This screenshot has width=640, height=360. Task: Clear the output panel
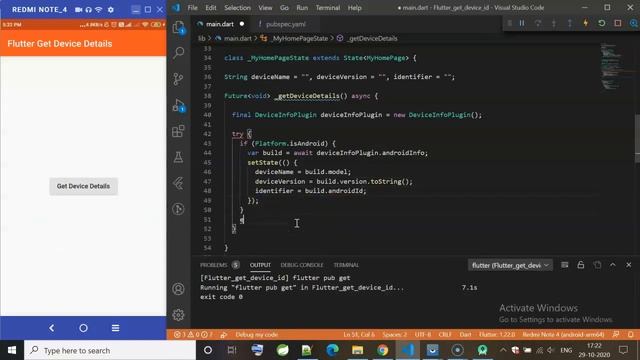point(564,265)
